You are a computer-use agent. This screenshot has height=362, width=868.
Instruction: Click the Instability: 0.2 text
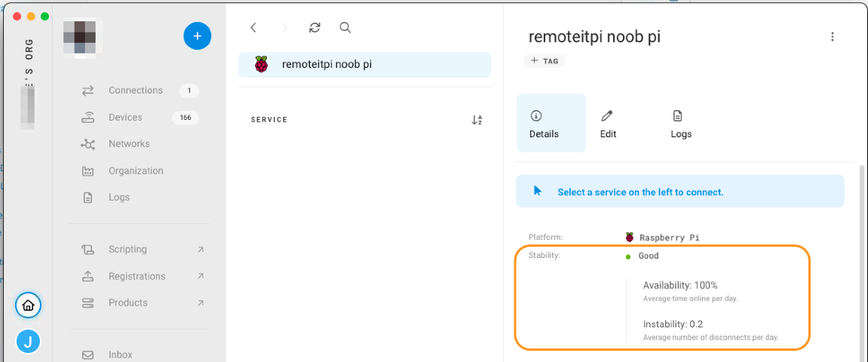click(673, 324)
